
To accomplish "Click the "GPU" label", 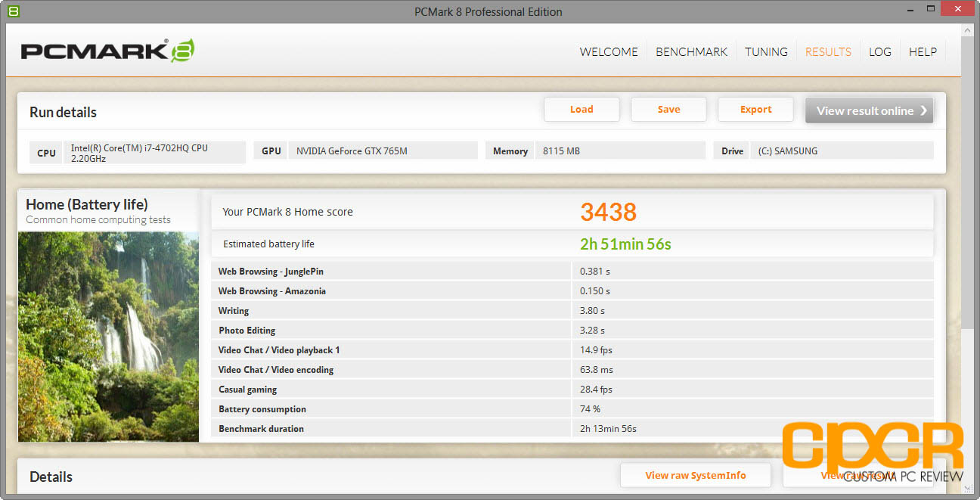I will point(271,151).
